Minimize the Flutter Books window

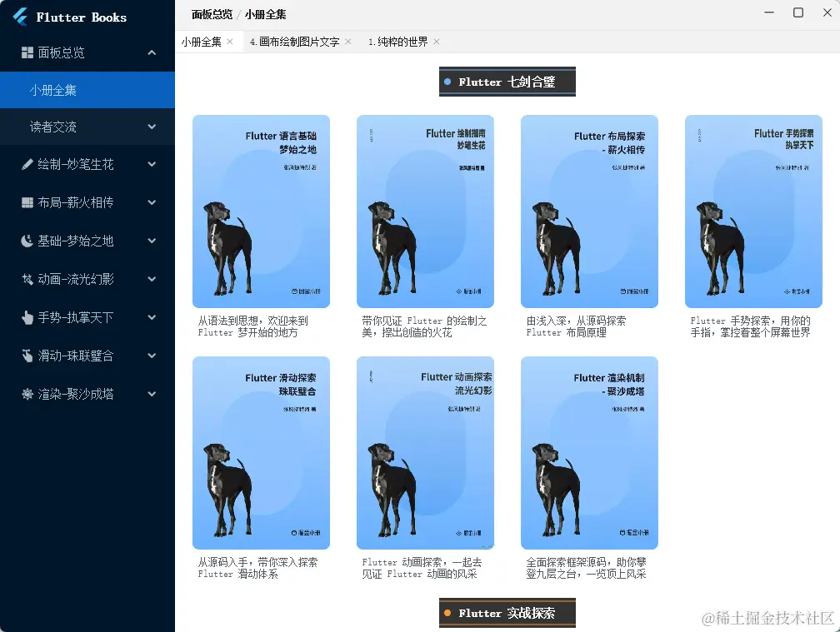[x=769, y=12]
